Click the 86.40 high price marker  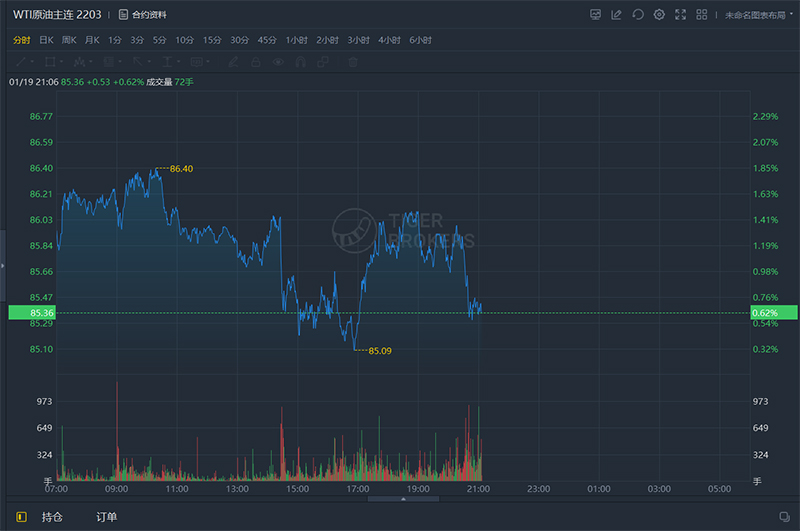click(x=181, y=169)
